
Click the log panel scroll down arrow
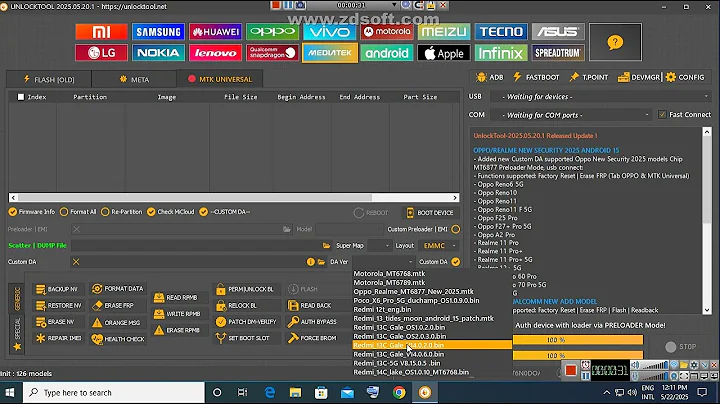click(707, 310)
